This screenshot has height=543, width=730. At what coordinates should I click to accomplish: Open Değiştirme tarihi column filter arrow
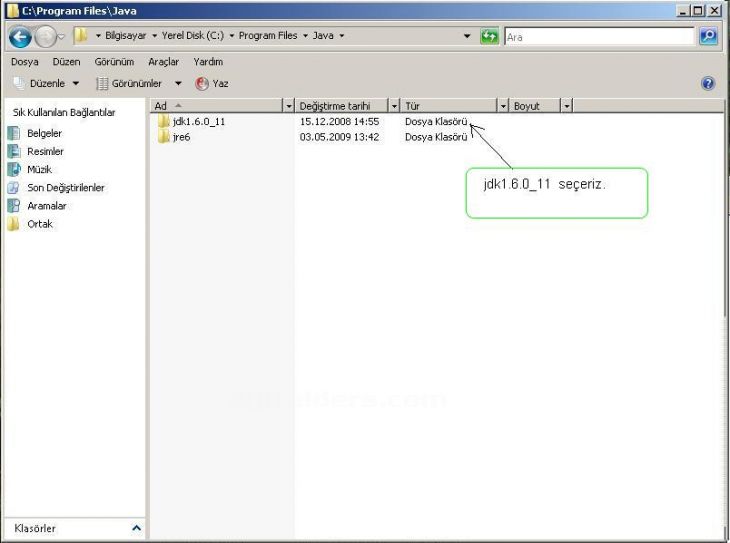tap(394, 106)
